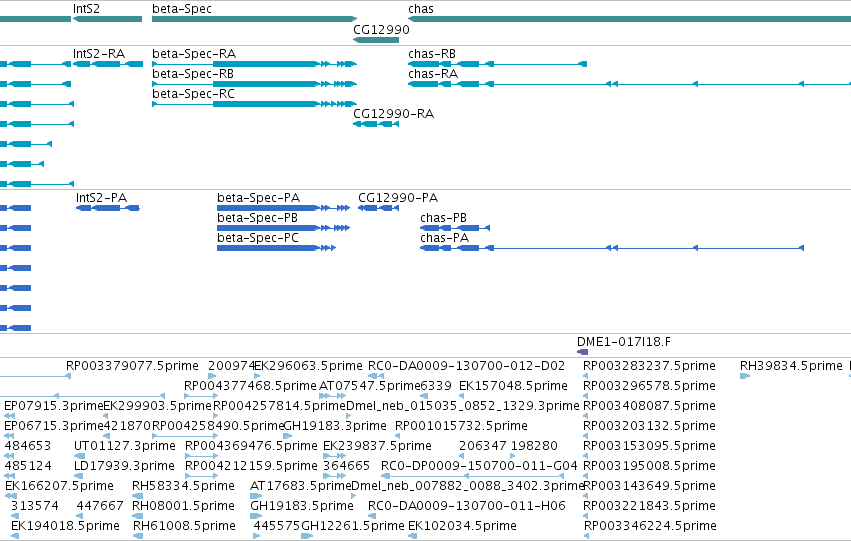Click the IntS2-RA transcript label
This screenshot has width=851, height=541.
(x=99, y=54)
